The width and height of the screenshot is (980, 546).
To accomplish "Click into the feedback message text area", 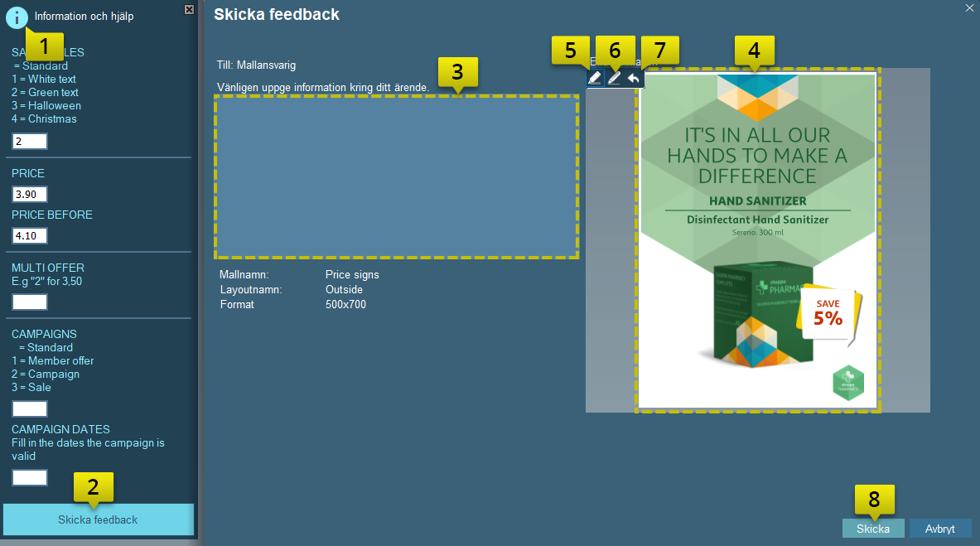I will [x=396, y=176].
